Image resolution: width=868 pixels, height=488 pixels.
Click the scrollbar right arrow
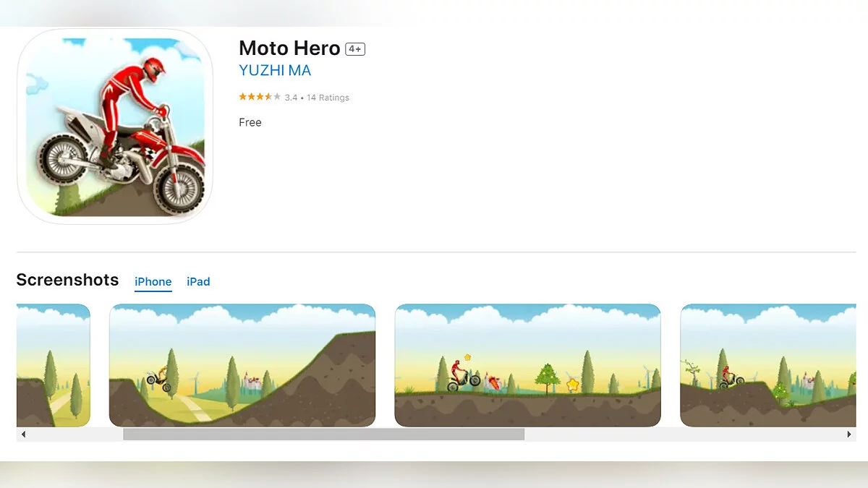849,435
